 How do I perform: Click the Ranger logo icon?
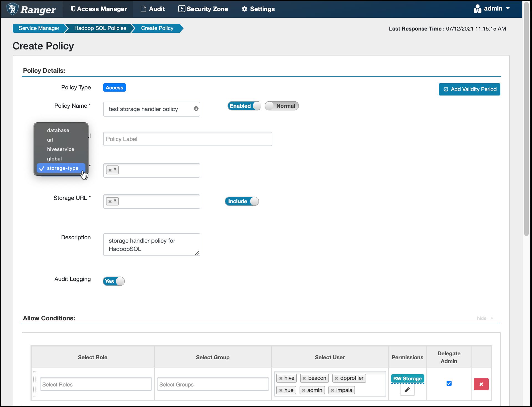point(13,9)
